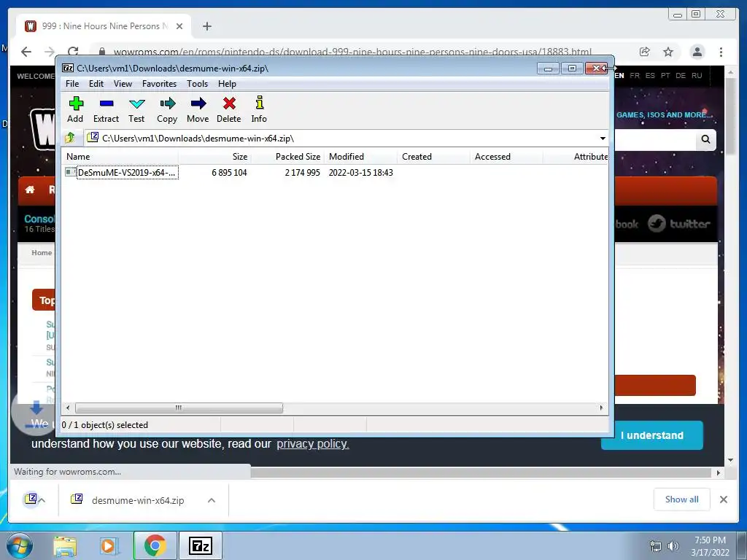Open Windows Media Player from taskbar

pyautogui.click(x=109, y=545)
